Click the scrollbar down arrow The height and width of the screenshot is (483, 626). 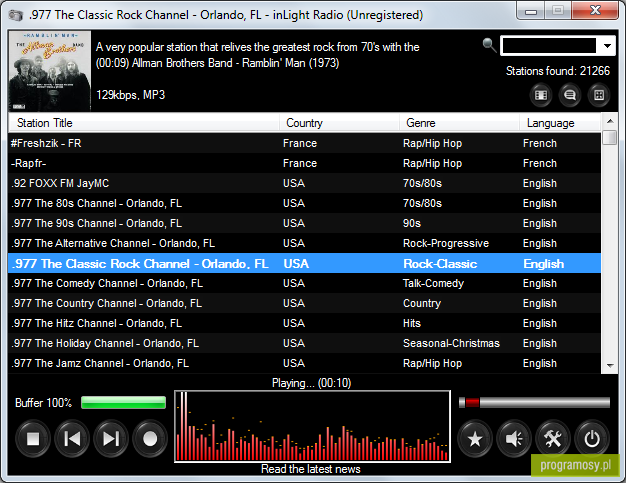click(x=610, y=365)
